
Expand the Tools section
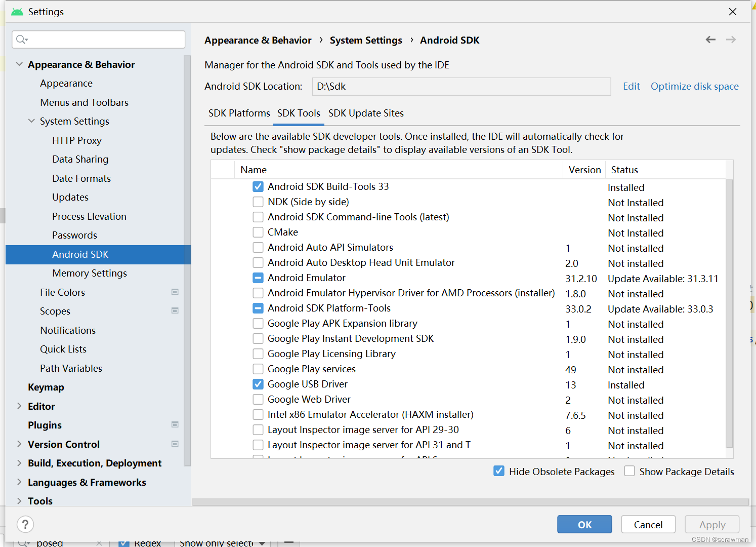pos(19,501)
